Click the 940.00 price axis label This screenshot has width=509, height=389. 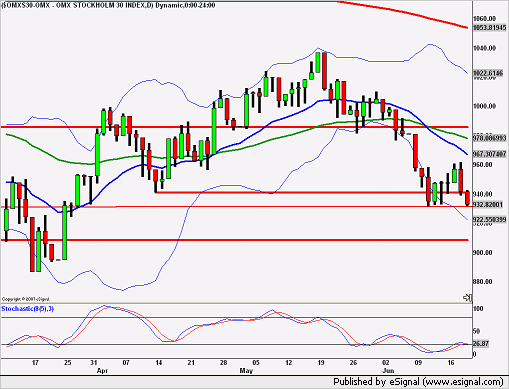pyautogui.click(x=483, y=194)
